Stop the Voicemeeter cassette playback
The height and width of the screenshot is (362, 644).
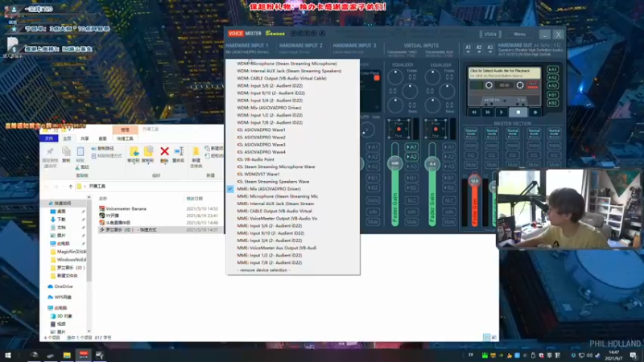[x=518, y=112]
